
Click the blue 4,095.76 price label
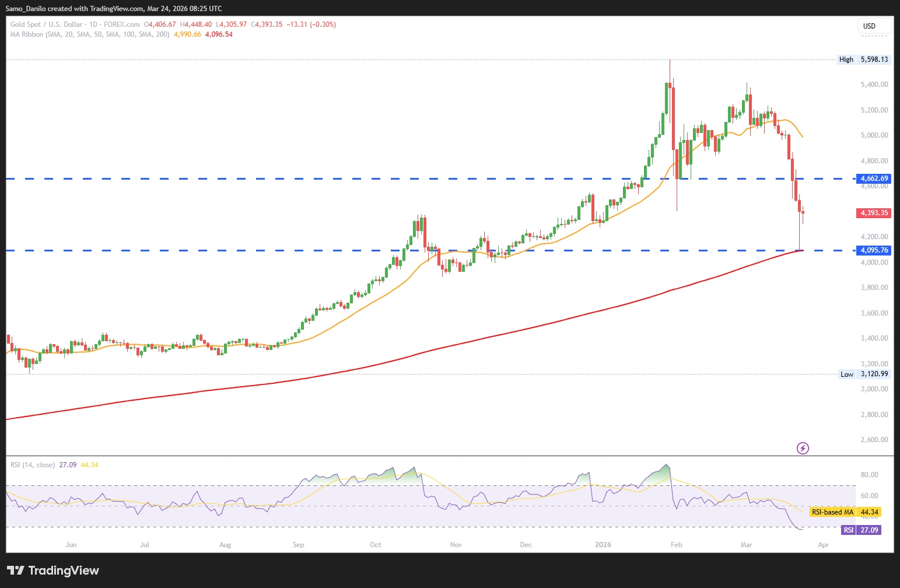(x=874, y=250)
